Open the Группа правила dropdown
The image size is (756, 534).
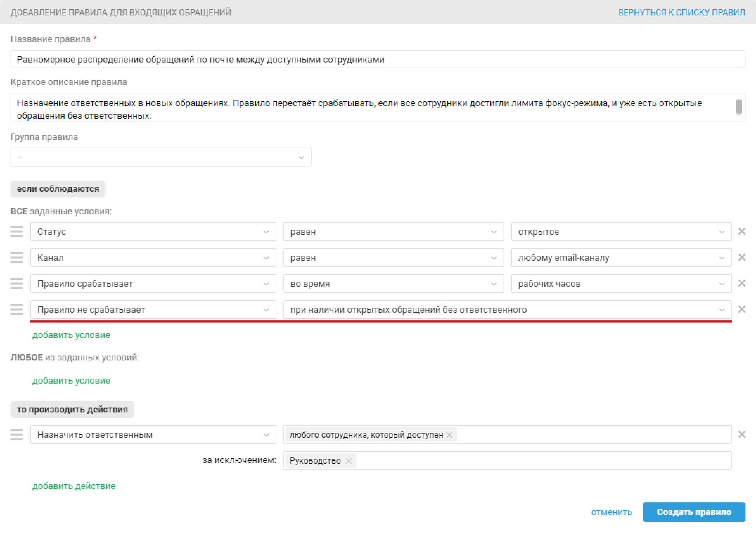tap(161, 157)
